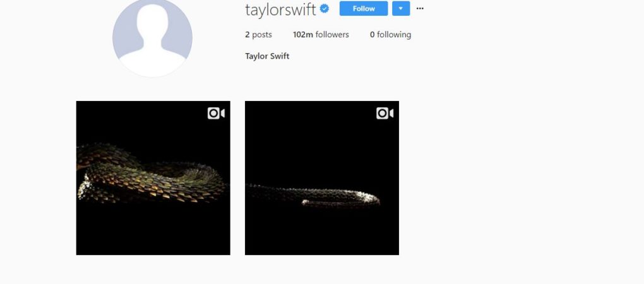Click video camera icon on snake tail post
This screenshot has height=284, width=644.
click(385, 113)
